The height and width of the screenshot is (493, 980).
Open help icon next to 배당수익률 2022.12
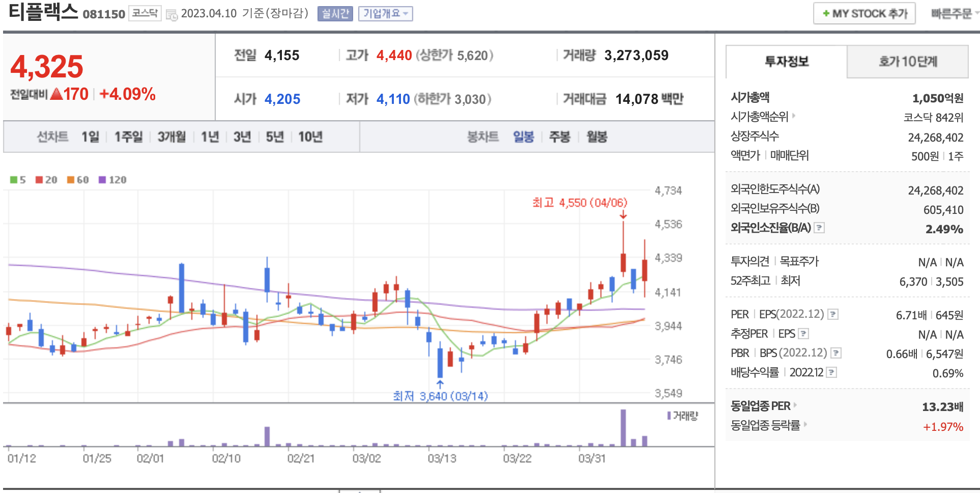[831, 373]
